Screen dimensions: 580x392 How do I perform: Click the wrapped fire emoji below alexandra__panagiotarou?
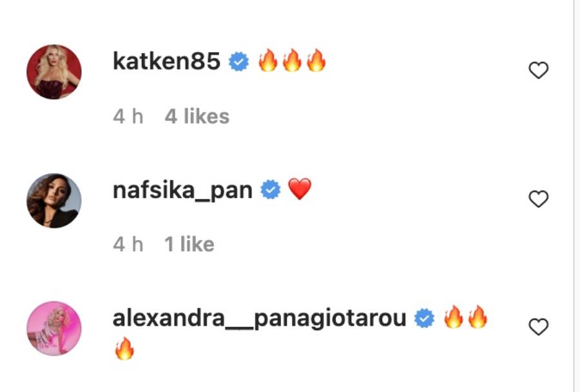tap(124, 348)
